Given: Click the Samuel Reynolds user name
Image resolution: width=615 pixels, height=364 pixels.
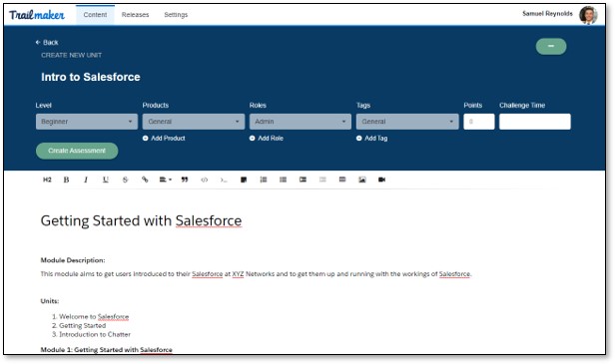Looking at the screenshot, I should click(x=547, y=14).
